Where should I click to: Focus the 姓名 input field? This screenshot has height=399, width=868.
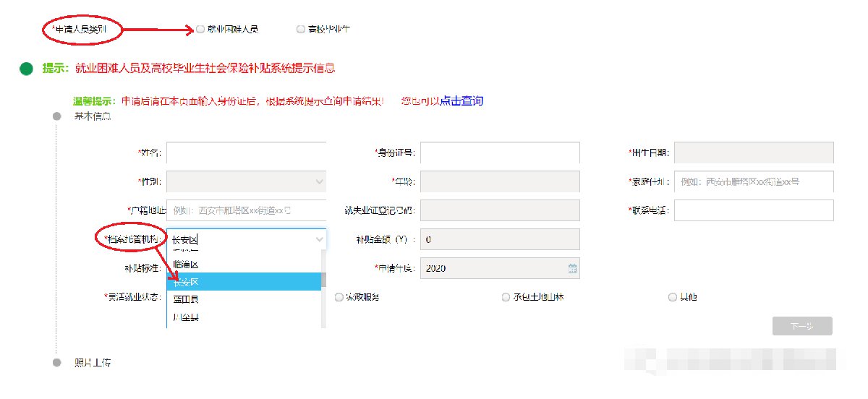[246, 153]
